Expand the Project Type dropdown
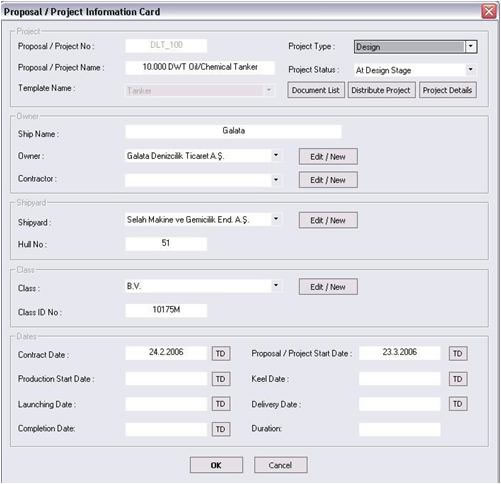The height and width of the screenshot is (484, 501). [x=471, y=47]
